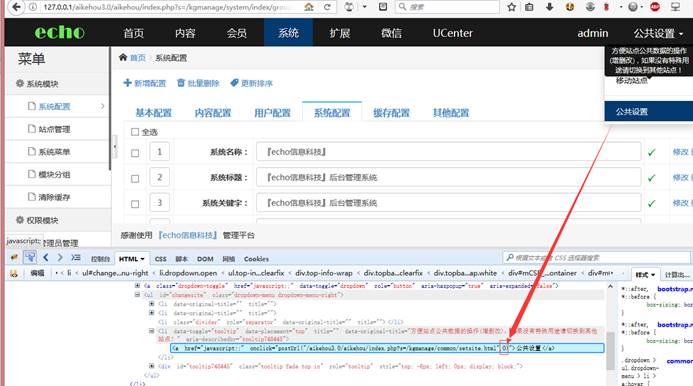Expand the div#tooltip node in HTML tree
This screenshot has height=386, width=693.
point(152,366)
